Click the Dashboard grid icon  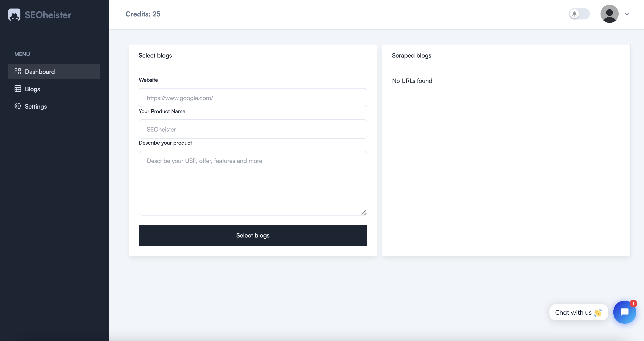tap(18, 71)
